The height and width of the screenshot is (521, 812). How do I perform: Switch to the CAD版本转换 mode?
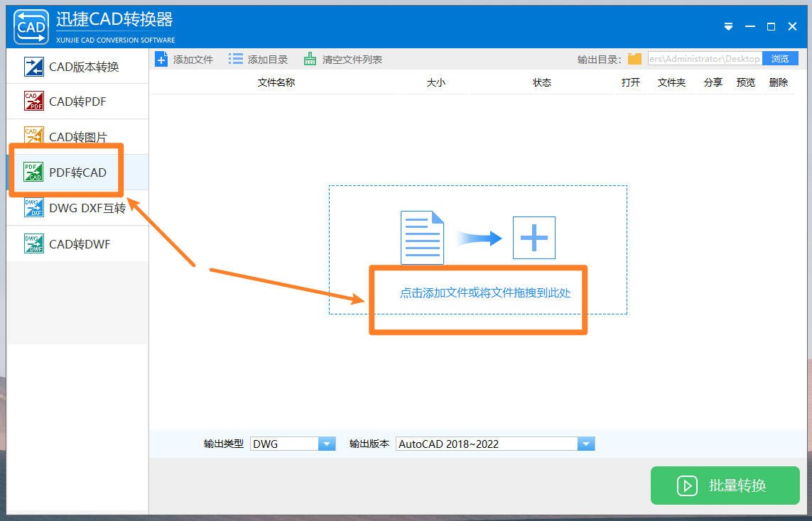75,66
